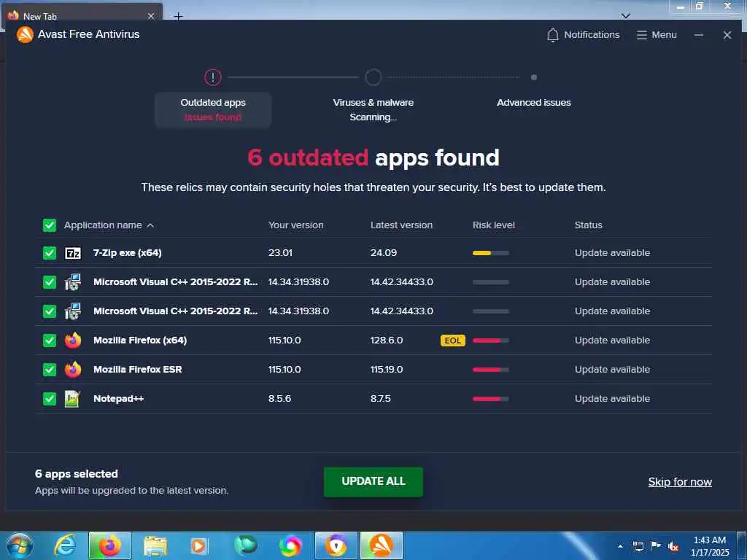Image resolution: width=747 pixels, height=560 pixels.
Task: Click the network tray icon
Action: click(638, 546)
